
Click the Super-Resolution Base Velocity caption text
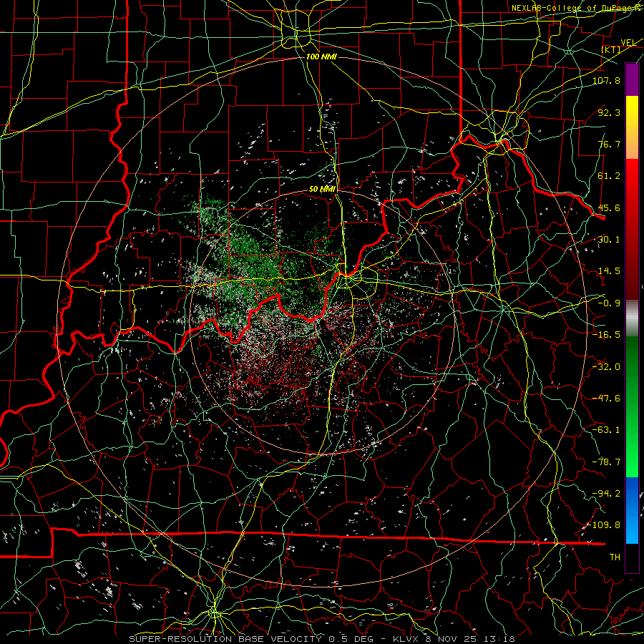pyautogui.click(x=322, y=639)
